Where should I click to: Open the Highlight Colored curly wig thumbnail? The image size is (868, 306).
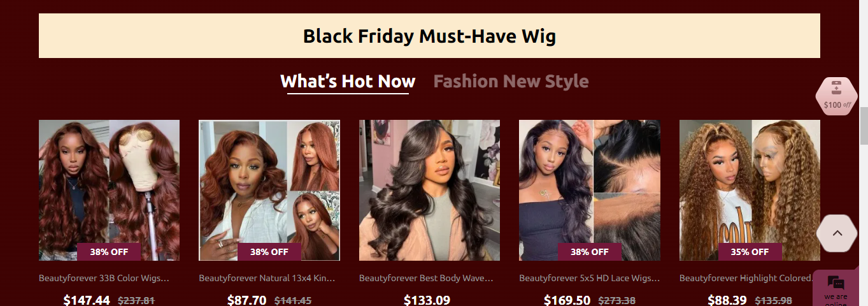(750, 190)
